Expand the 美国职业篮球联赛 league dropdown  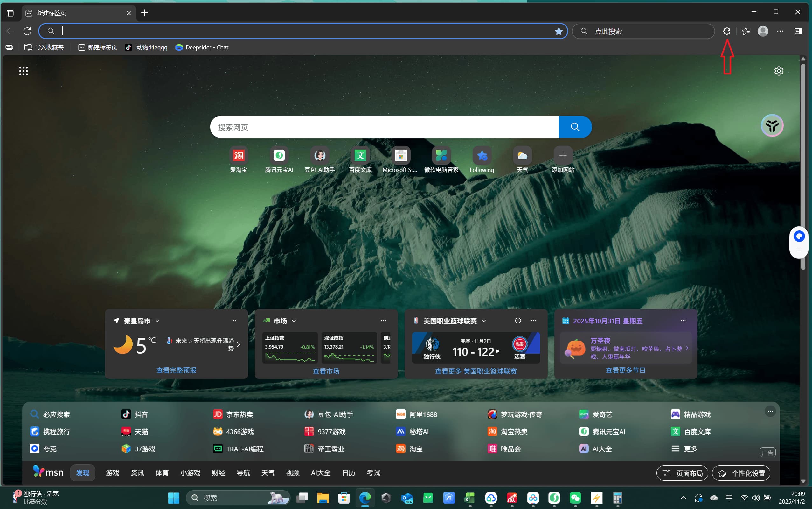484,321
